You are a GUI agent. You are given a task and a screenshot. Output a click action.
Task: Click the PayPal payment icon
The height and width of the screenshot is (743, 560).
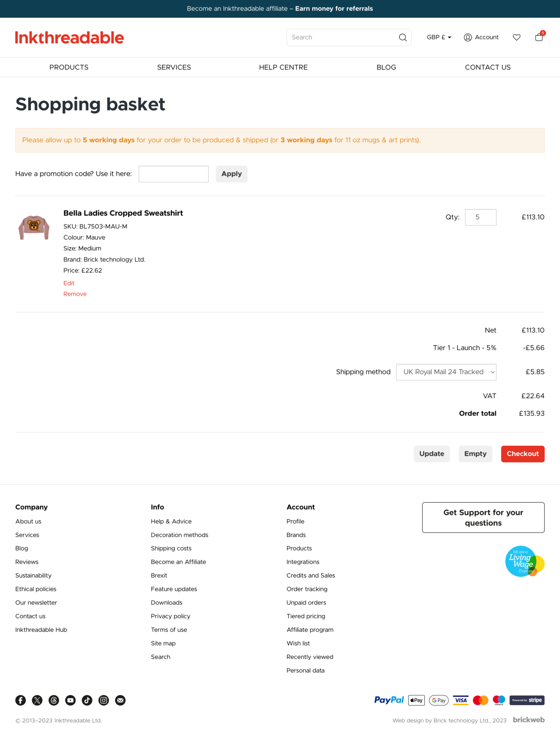(x=389, y=700)
